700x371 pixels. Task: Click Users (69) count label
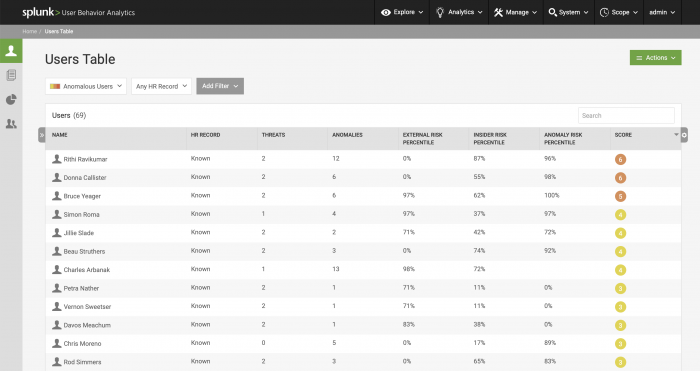click(69, 116)
